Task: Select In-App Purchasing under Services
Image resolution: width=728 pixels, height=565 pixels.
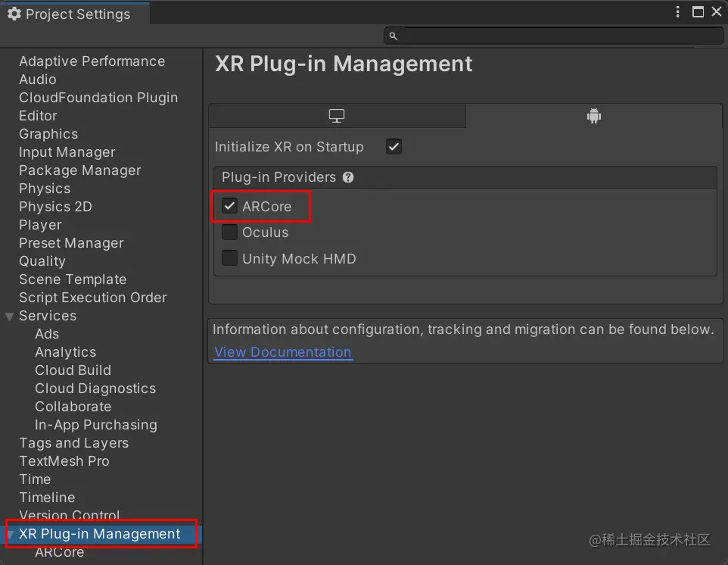Action: (95, 425)
